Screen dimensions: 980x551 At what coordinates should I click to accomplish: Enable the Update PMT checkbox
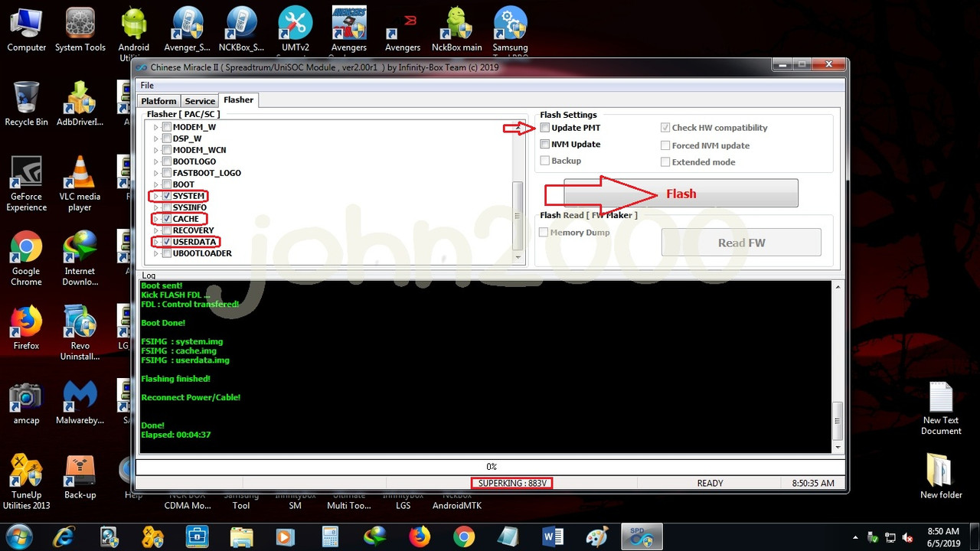pyautogui.click(x=545, y=128)
